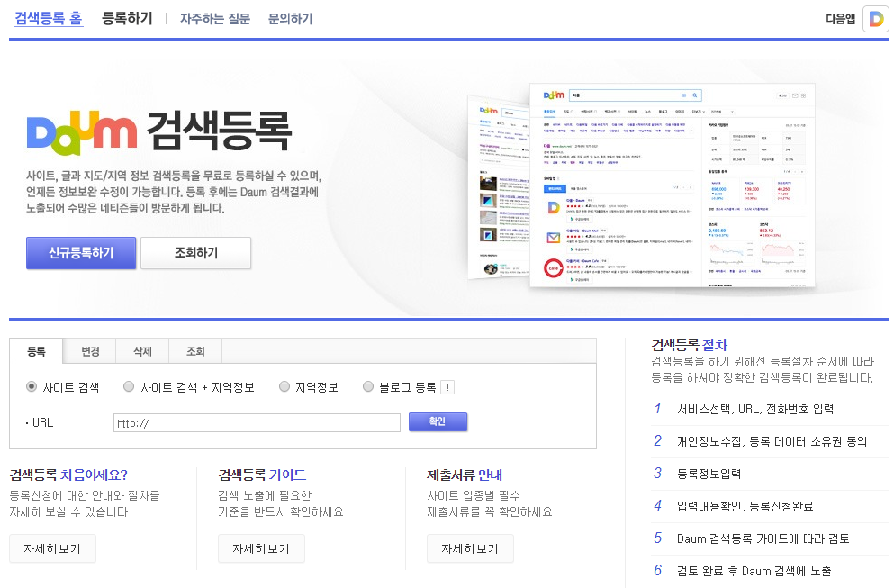
Task: Click the 신규등록하기 button
Action: tap(81, 253)
